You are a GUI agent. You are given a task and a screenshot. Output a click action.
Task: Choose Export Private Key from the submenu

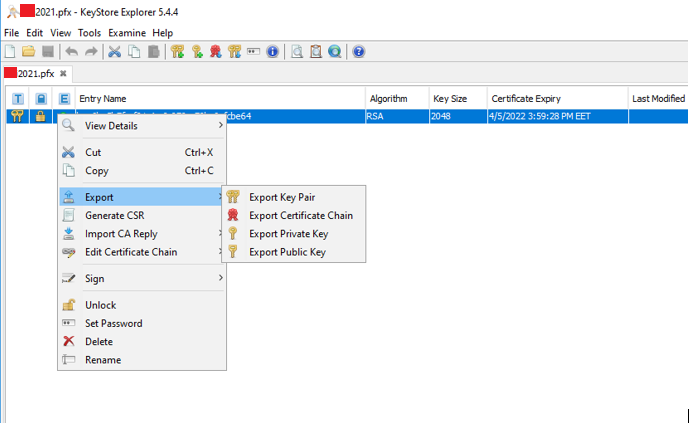(x=288, y=234)
